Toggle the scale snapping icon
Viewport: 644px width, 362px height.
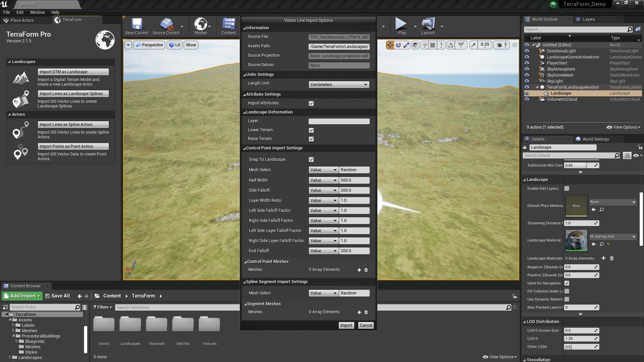[473, 45]
